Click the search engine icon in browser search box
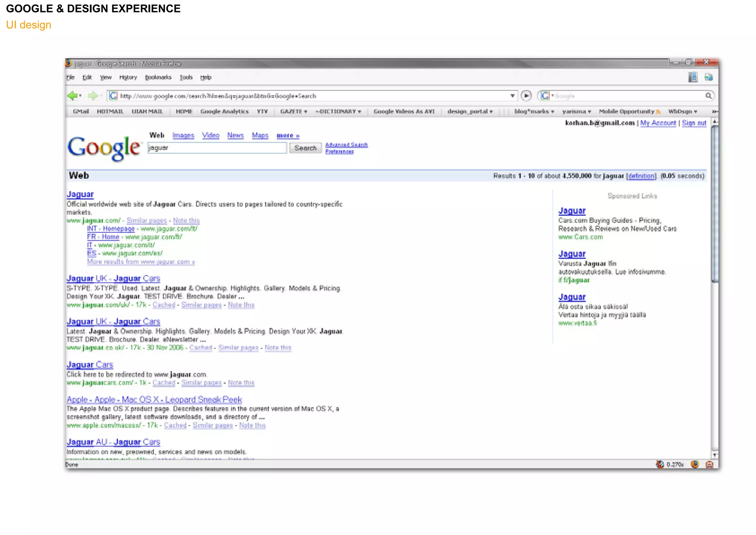Image resolution: width=756 pixels, height=535 pixels. click(x=545, y=96)
